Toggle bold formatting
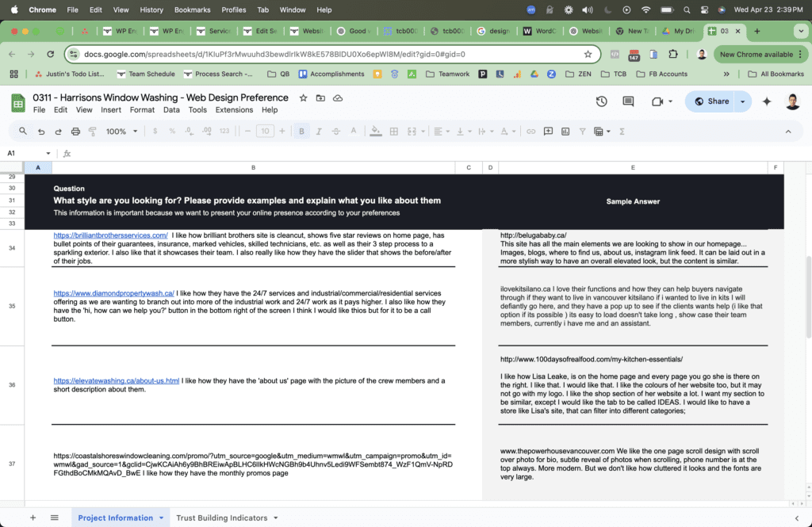The height and width of the screenshot is (527, 812). tap(301, 132)
